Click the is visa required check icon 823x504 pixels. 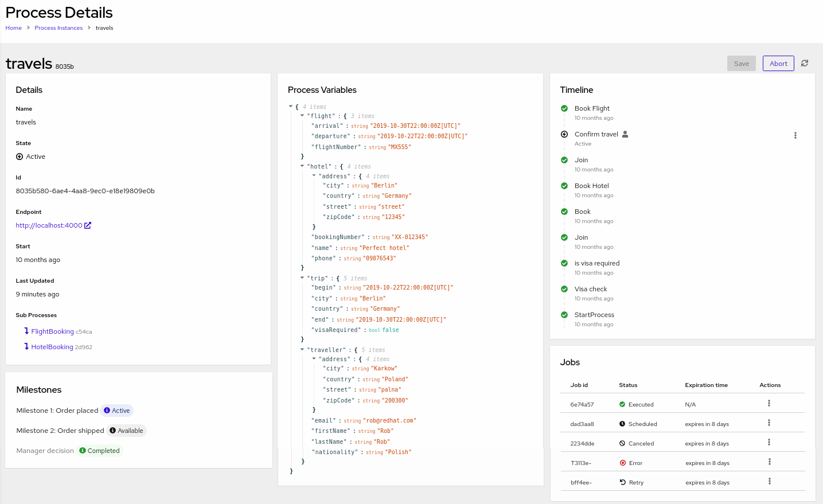click(564, 263)
